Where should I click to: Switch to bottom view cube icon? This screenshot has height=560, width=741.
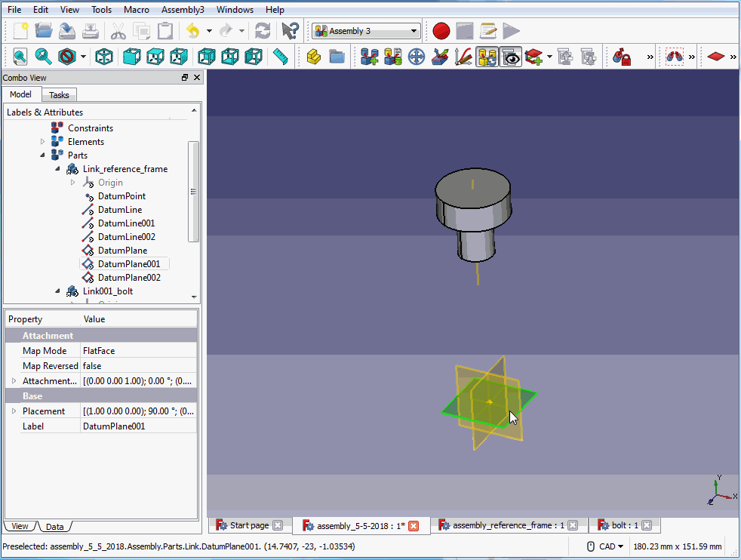click(x=229, y=57)
